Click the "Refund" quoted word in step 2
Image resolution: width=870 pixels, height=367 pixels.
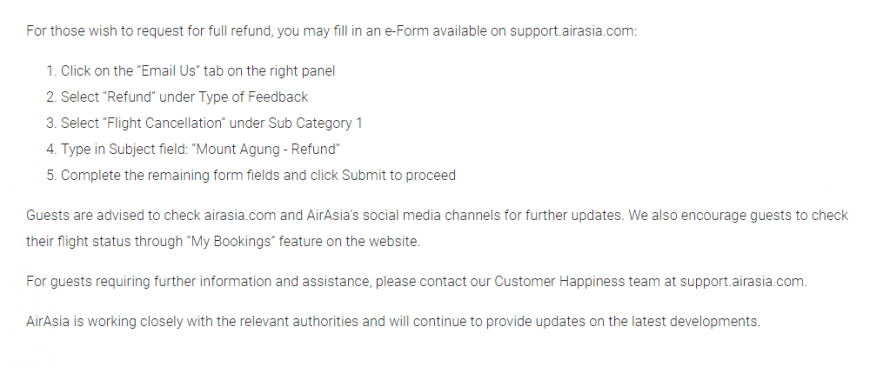tap(130, 97)
